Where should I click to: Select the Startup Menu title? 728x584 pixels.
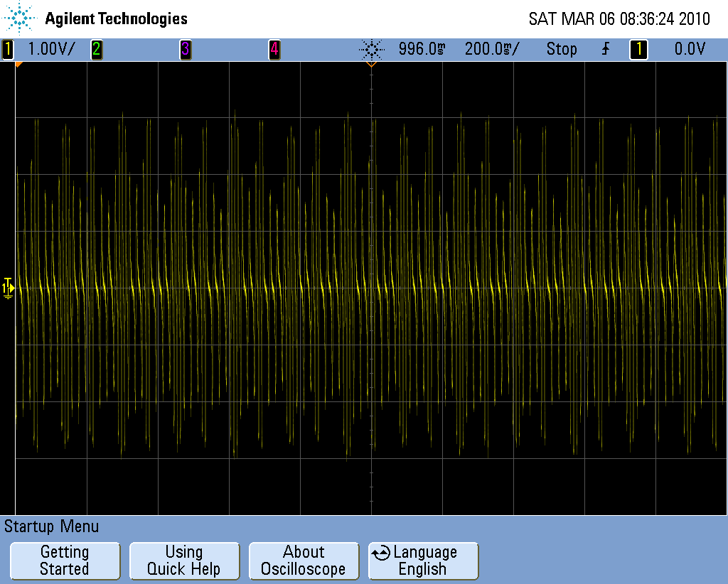click(51, 526)
